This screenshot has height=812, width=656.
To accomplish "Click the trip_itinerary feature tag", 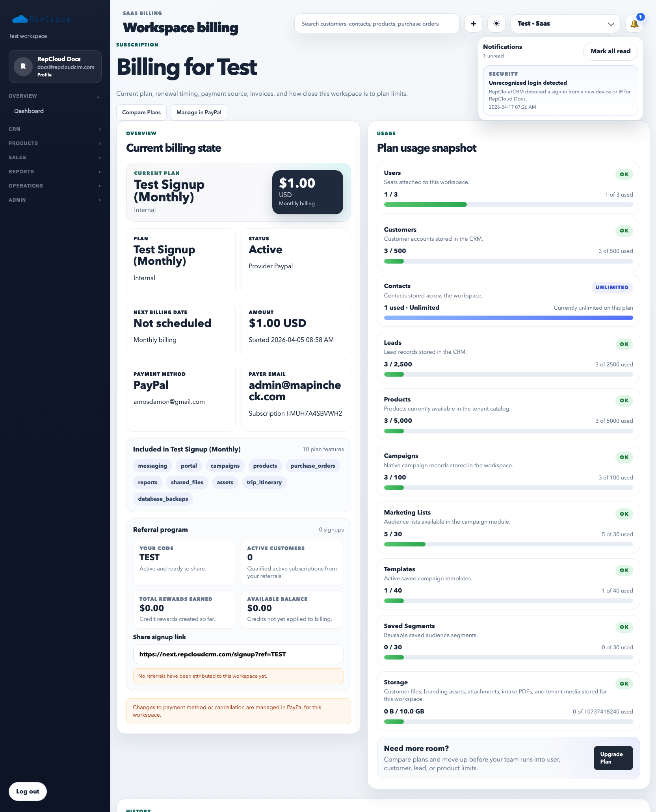I will coord(264,482).
